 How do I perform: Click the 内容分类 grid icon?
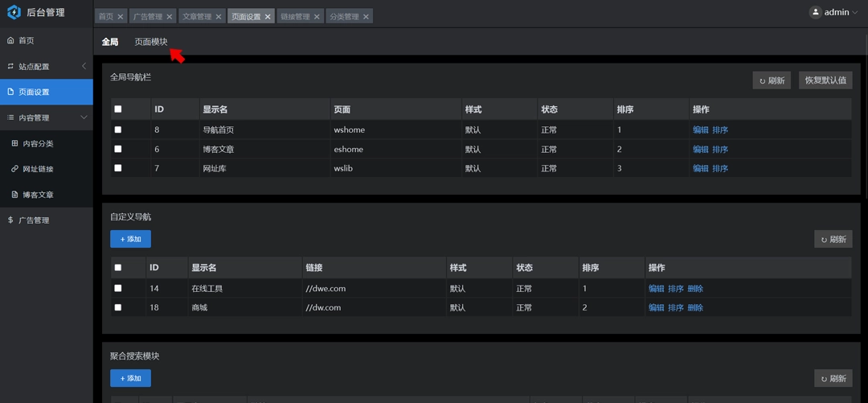pyautogui.click(x=14, y=143)
